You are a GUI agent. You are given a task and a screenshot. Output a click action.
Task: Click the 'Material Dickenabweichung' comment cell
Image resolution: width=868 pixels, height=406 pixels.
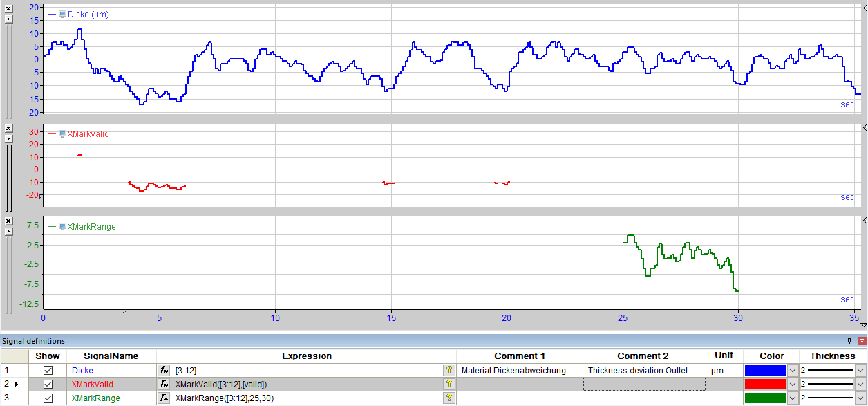[x=520, y=371]
